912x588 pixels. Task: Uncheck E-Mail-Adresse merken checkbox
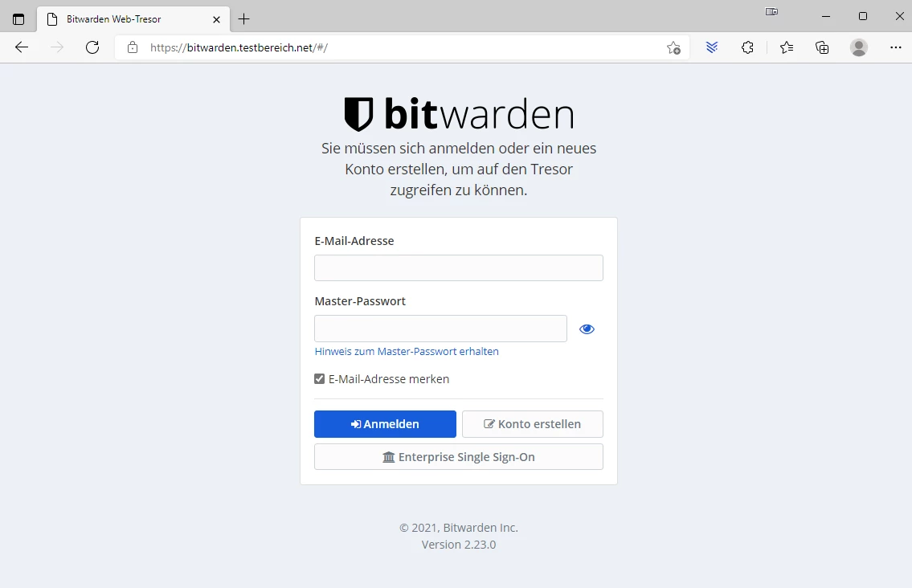319,378
